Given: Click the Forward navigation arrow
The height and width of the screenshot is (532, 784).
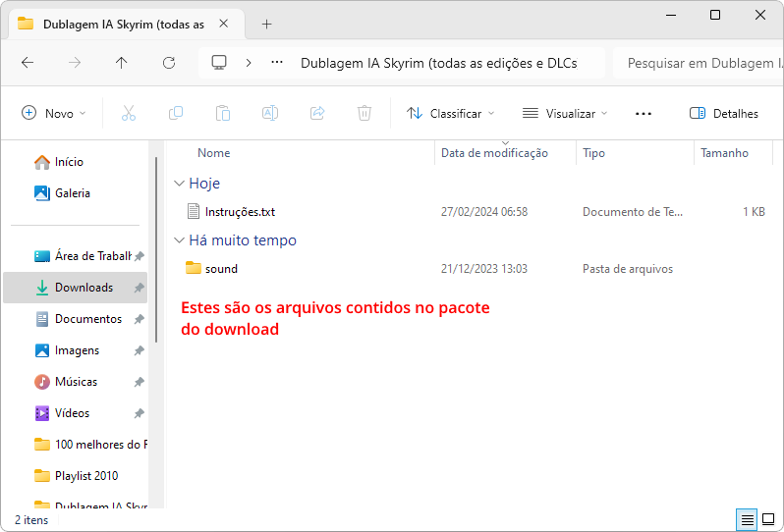Looking at the screenshot, I should tap(75, 63).
